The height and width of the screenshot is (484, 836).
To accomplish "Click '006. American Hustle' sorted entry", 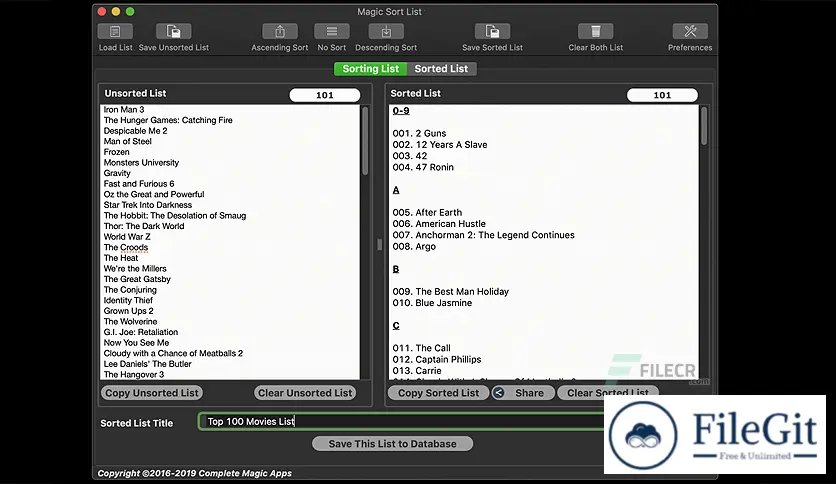I will tap(439, 224).
